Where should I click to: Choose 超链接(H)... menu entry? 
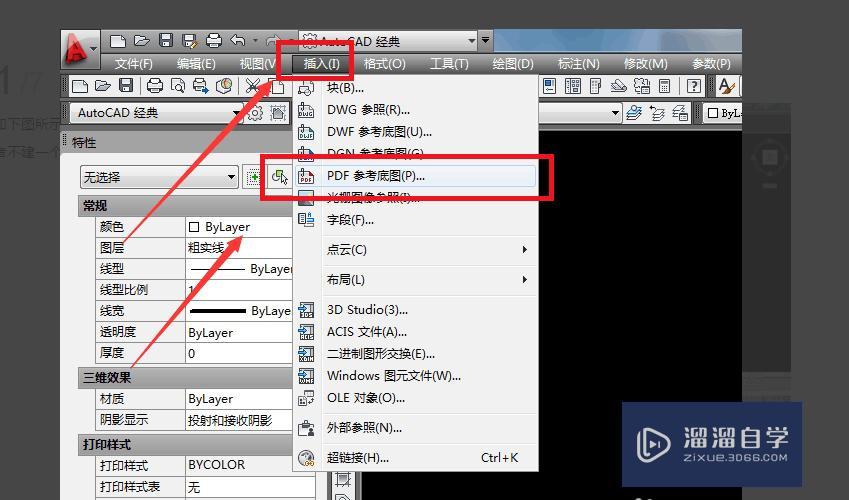(415, 458)
